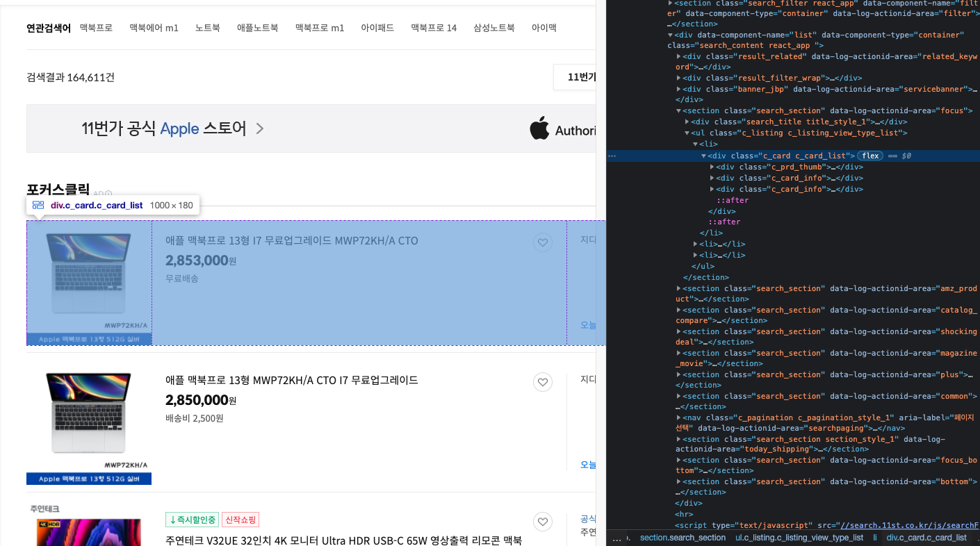Open the first MacBook Pro thumbnail (highlighted)
Screen dimensions: 980x546
(89, 283)
